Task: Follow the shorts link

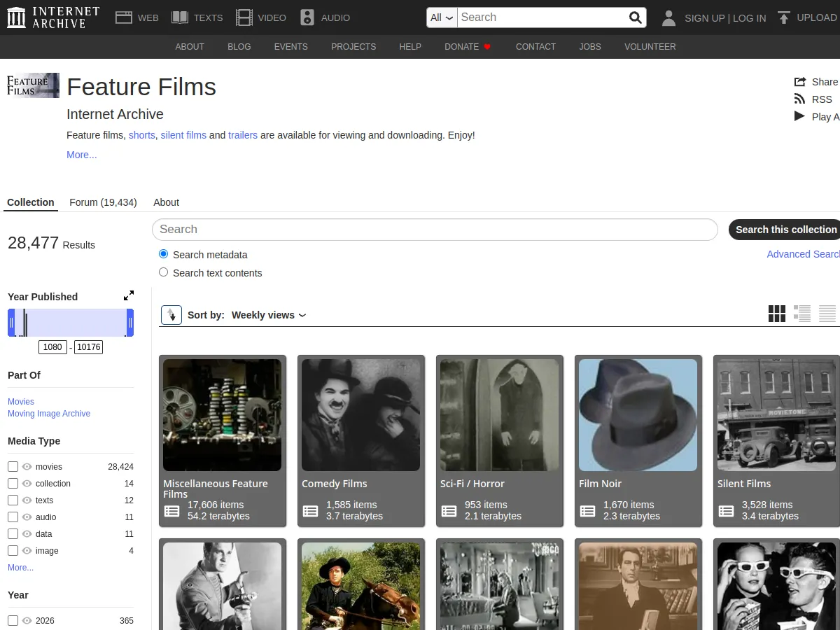Action: (142, 135)
